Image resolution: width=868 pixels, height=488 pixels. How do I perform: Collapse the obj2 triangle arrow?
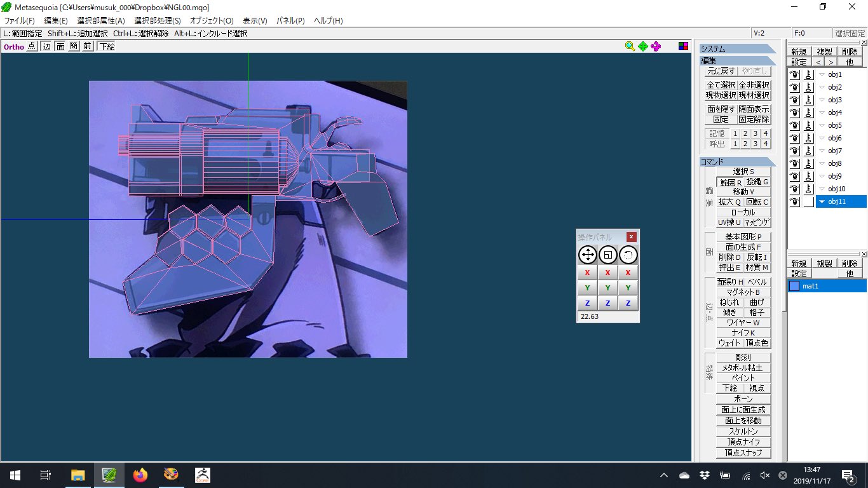(822, 87)
